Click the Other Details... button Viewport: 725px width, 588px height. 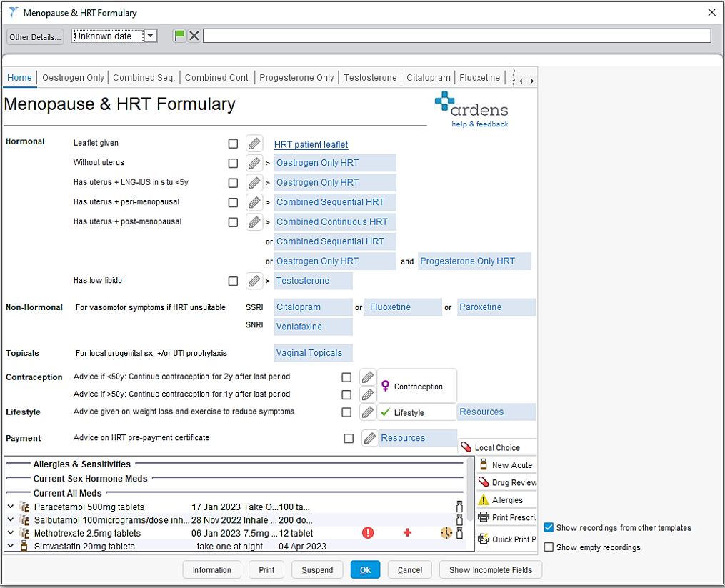(35, 37)
